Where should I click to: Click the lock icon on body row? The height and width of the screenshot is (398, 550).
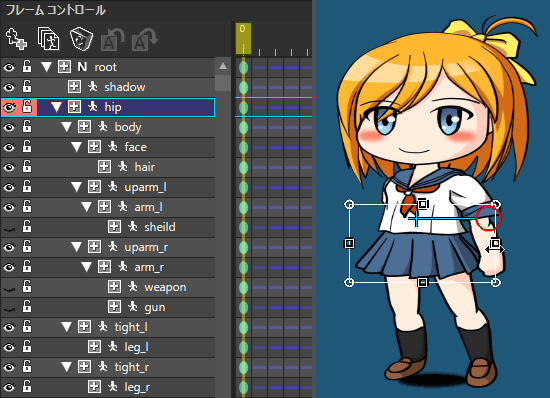tap(27, 127)
